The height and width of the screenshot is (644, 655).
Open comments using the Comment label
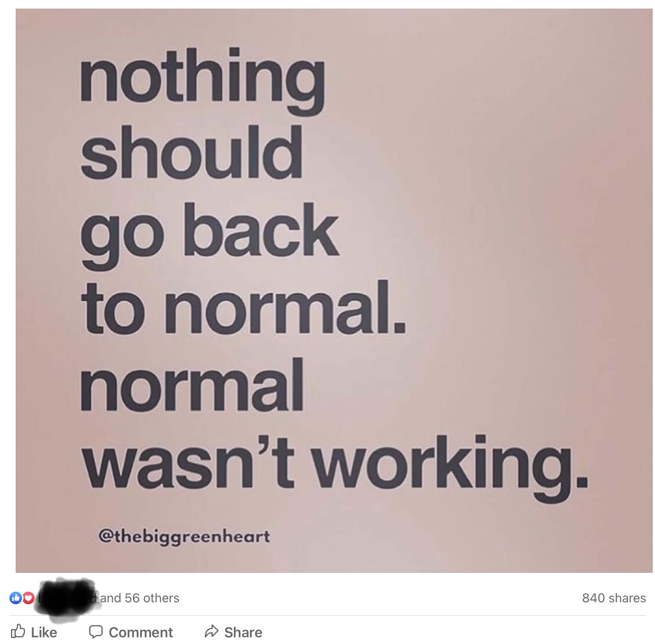pyautogui.click(x=141, y=632)
